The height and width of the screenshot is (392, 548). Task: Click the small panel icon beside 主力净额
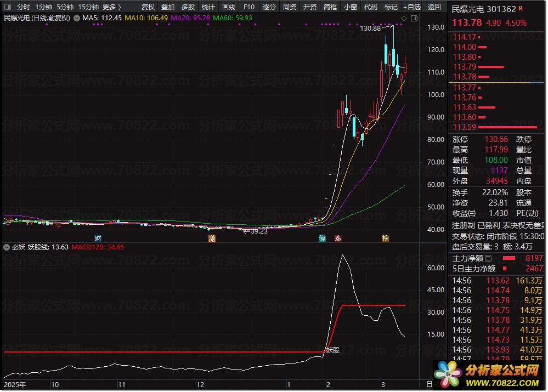(x=488, y=258)
